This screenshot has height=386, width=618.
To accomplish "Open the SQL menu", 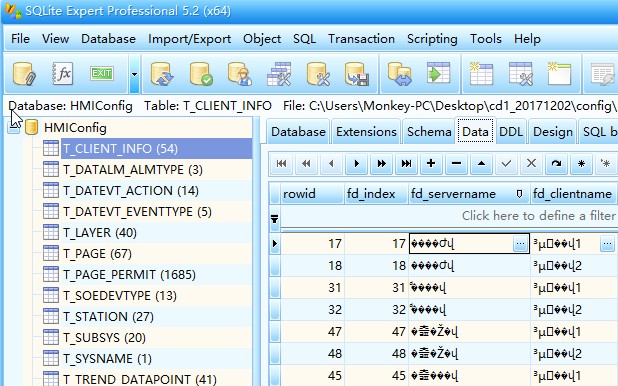I will (x=304, y=39).
